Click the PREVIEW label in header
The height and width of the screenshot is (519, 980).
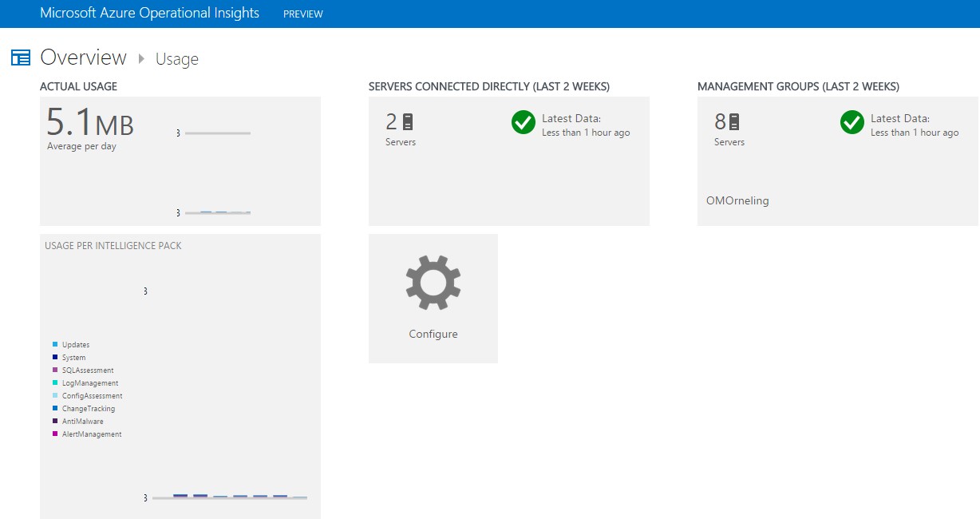(303, 14)
